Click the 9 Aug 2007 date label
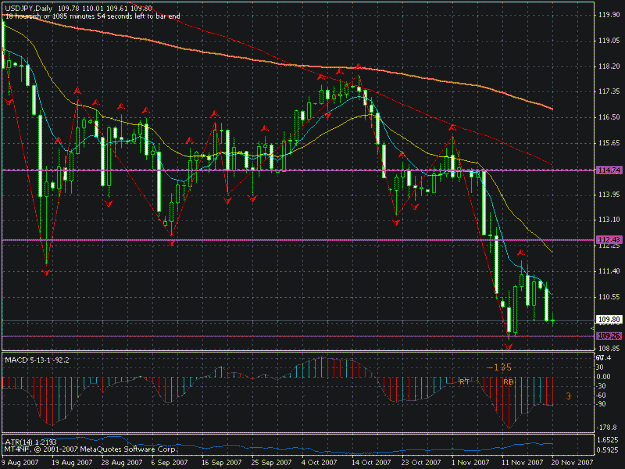Screen dimensions: 625x469 point(20,462)
